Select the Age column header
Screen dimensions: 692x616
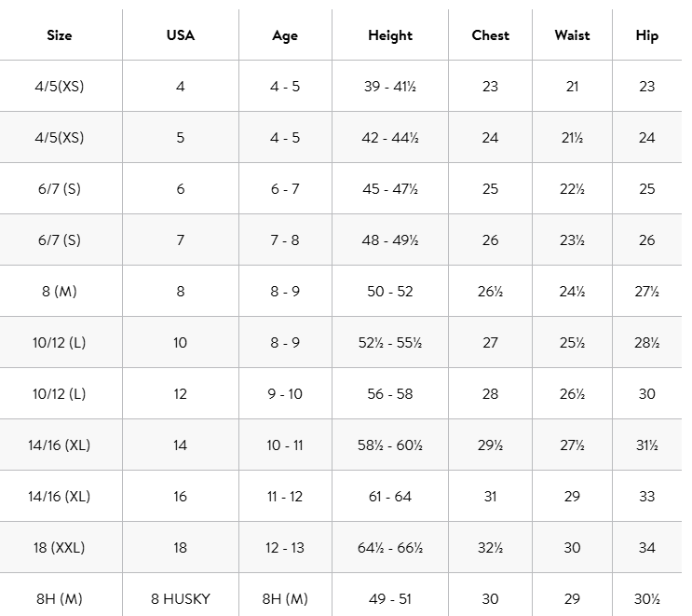285,35
